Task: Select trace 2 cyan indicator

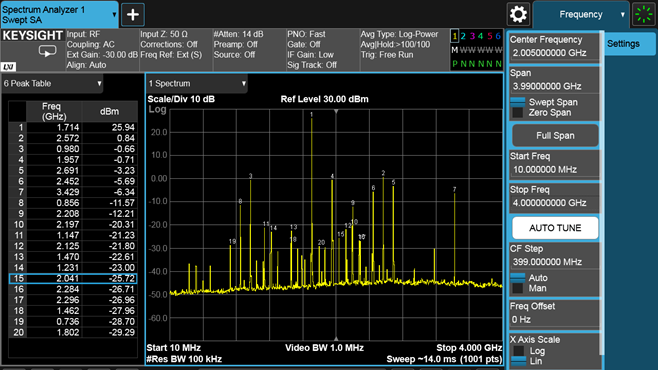Action: tap(463, 36)
